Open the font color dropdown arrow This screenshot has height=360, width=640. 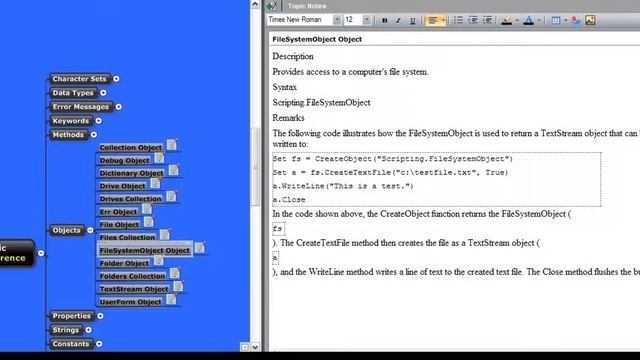tap(539, 20)
